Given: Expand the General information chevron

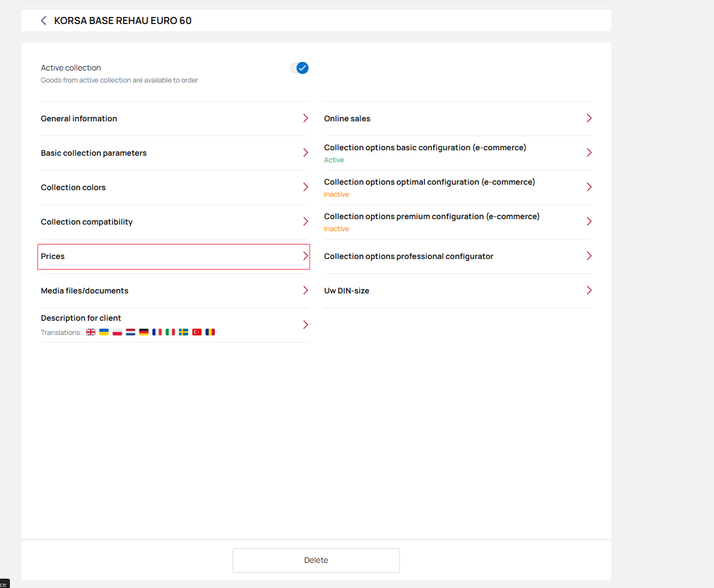Looking at the screenshot, I should click(x=305, y=119).
